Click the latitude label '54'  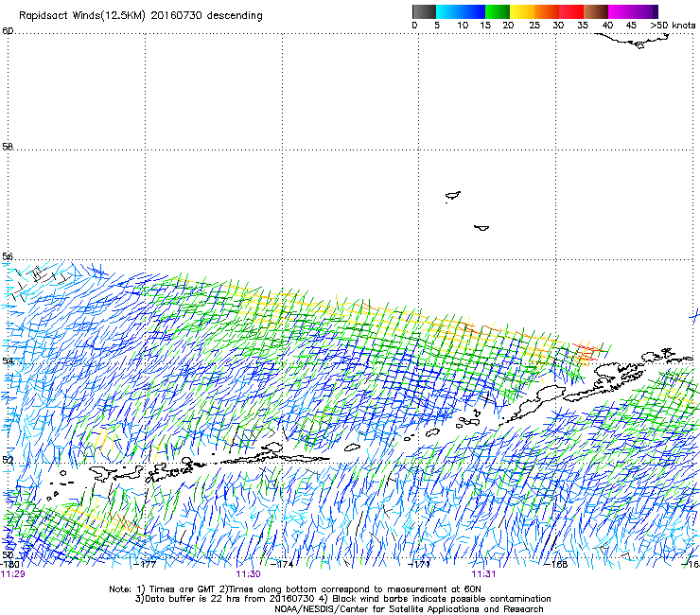(x=8, y=360)
